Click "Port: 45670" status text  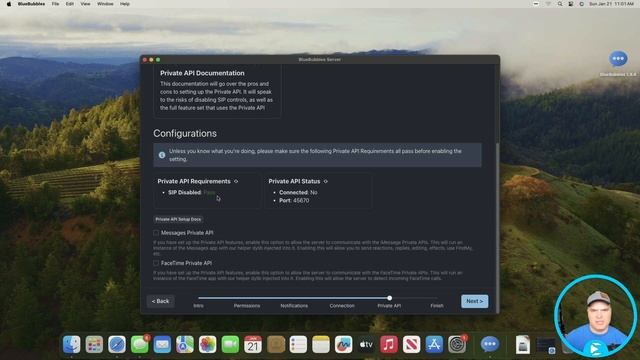point(294,200)
